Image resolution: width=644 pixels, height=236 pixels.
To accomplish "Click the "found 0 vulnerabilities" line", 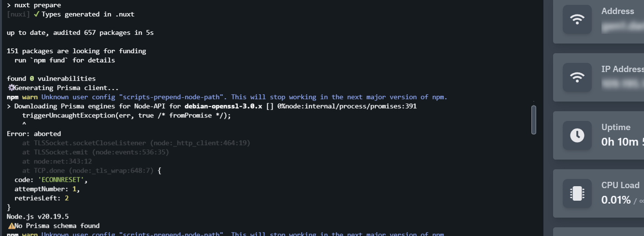I will 51,78.
